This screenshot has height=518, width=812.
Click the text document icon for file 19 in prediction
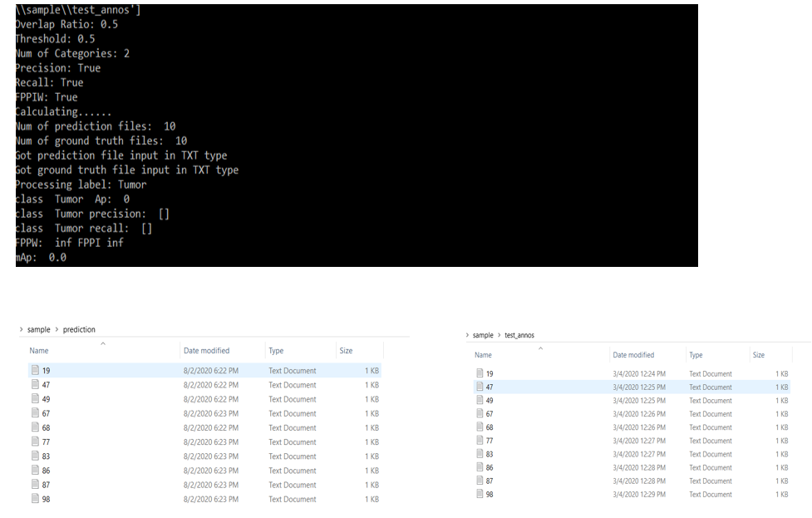coord(35,371)
